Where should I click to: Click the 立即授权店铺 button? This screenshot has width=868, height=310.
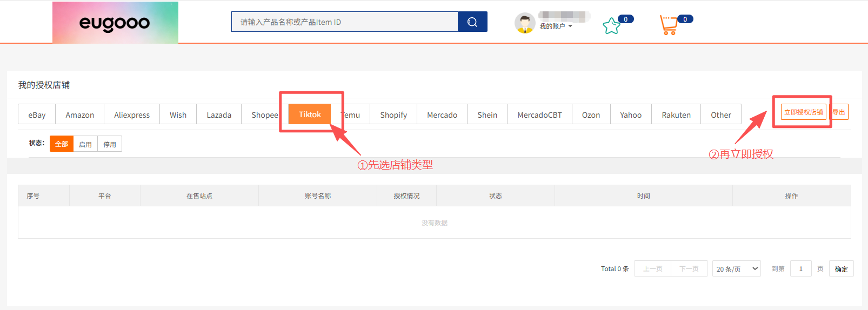[x=803, y=112]
